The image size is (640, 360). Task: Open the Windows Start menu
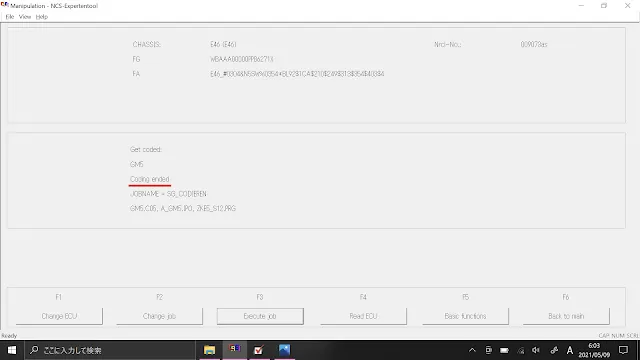pos(12,350)
